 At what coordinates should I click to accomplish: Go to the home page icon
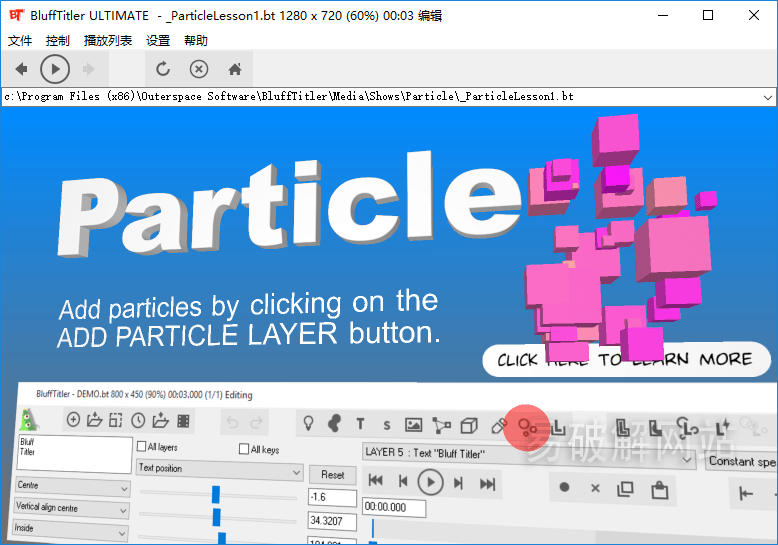tap(235, 69)
